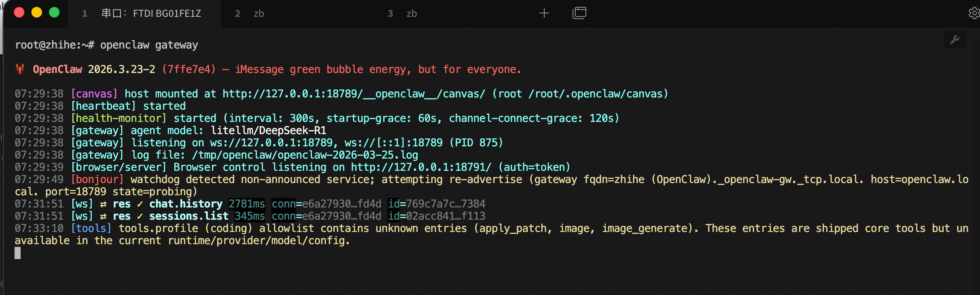Click the timestamp "07:29:39"
This screenshot has width=980, height=295.
(39, 167)
